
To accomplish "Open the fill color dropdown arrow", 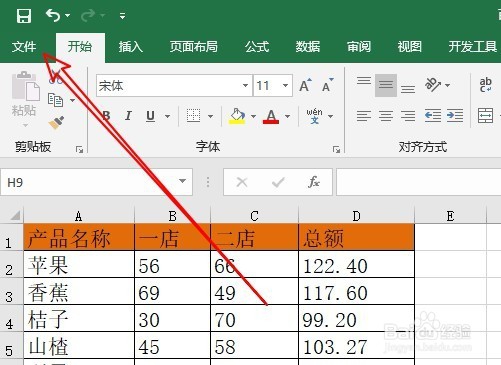I will click(x=254, y=116).
